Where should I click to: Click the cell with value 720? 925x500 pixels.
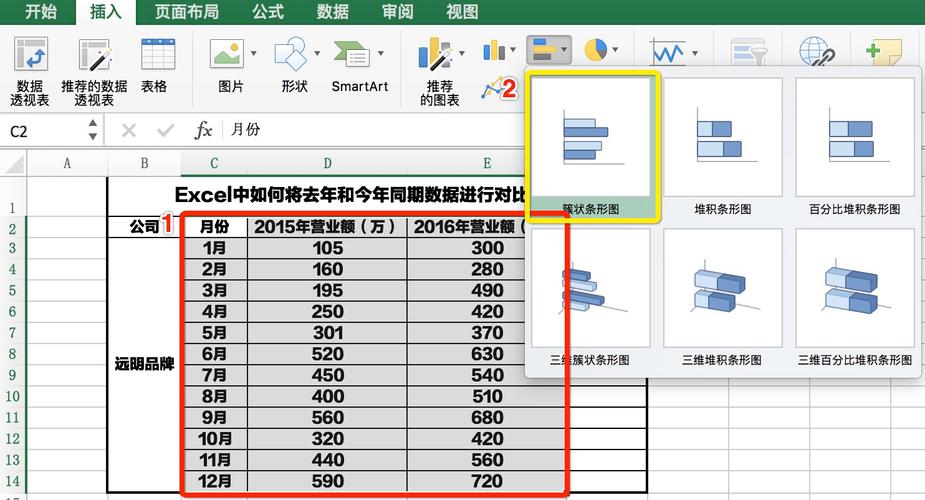tap(487, 481)
